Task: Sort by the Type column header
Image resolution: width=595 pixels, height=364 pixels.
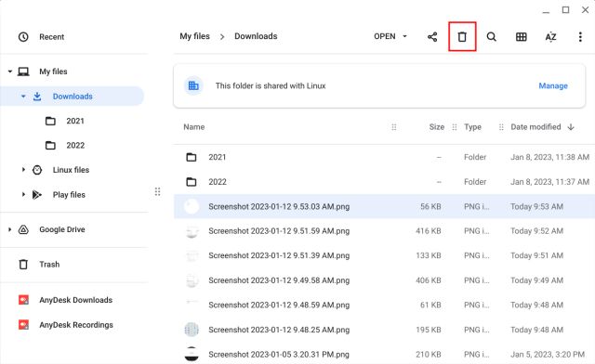Action: click(472, 127)
